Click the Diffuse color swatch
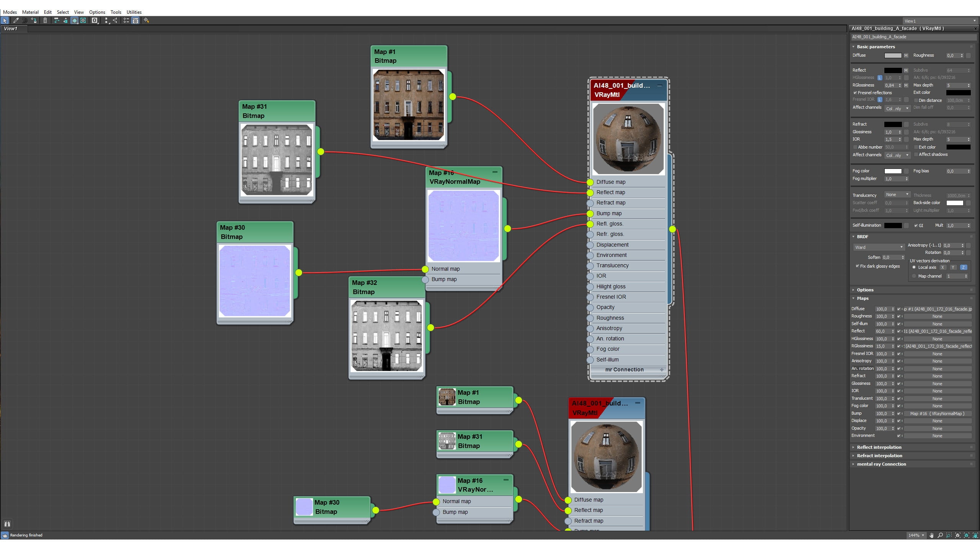 pyautogui.click(x=893, y=56)
